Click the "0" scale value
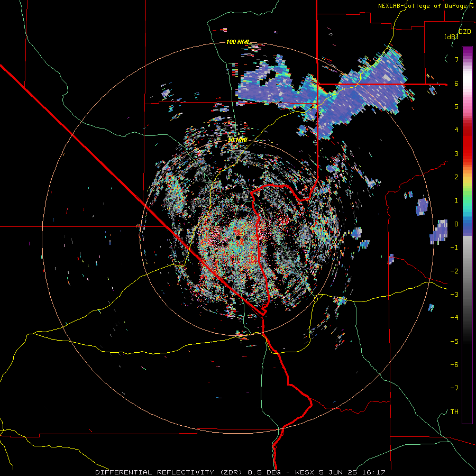This screenshot has height=476, width=476. pos(456,224)
